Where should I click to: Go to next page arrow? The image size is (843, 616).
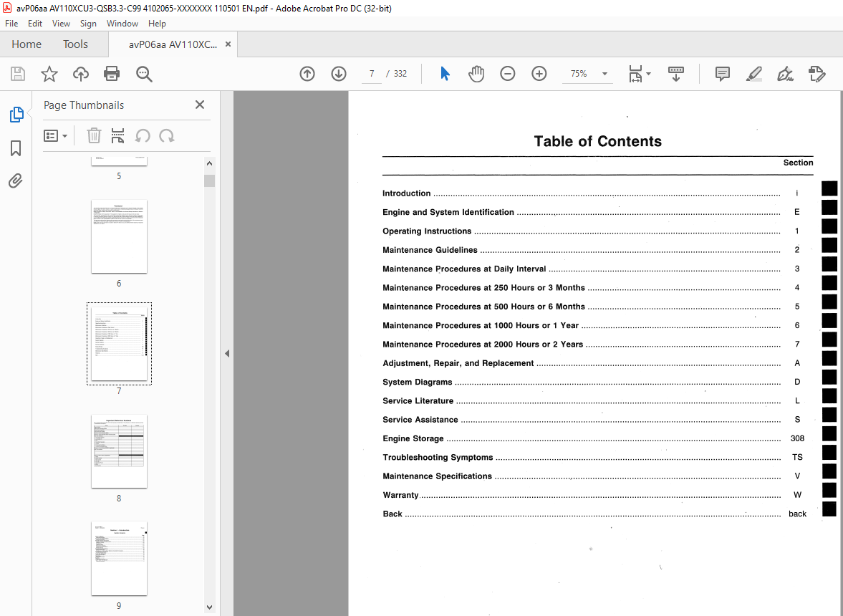point(339,74)
